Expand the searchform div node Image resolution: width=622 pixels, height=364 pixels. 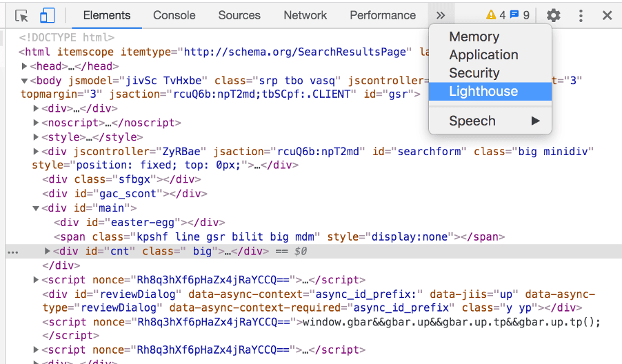pyautogui.click(x=36, y=151)
